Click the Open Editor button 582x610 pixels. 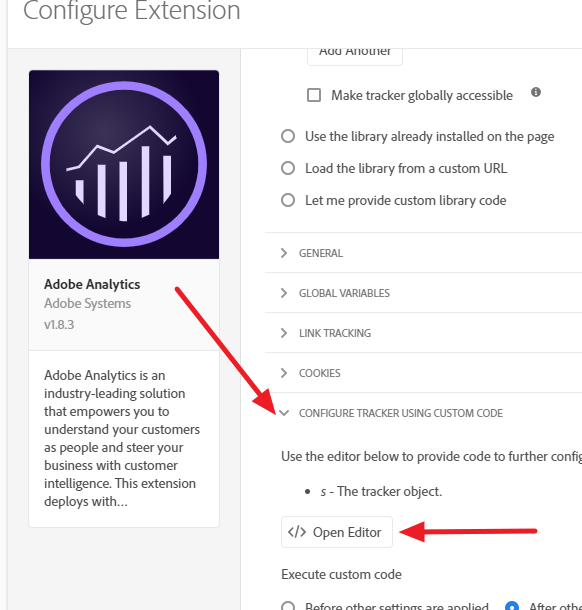(x=337, y=532)
